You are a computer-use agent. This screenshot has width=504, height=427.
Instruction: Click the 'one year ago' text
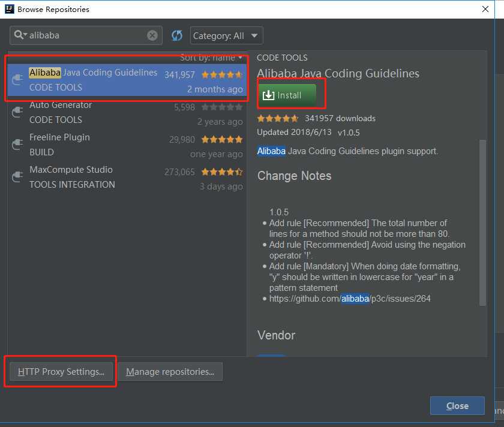pos(217,154)
